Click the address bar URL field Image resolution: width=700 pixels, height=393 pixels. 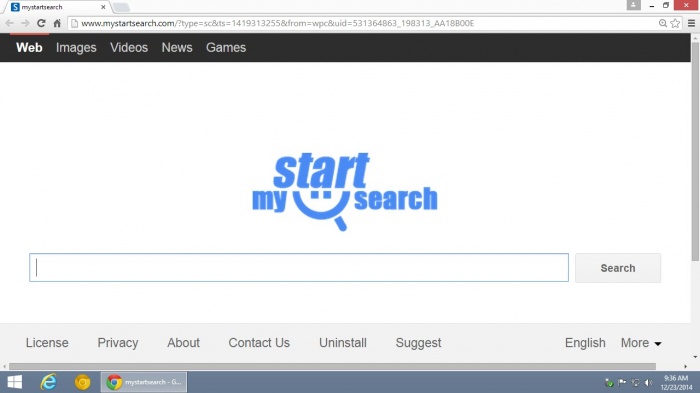pyautogui.click(x=364, y=23)
